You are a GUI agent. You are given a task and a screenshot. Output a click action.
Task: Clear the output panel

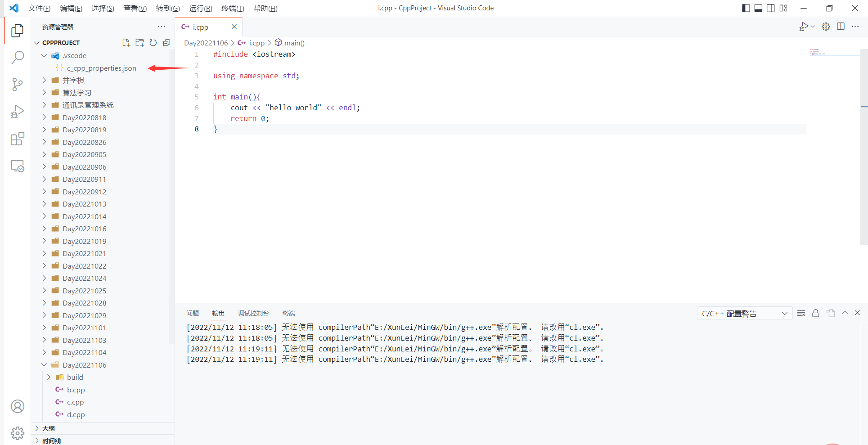pos(801,313)
